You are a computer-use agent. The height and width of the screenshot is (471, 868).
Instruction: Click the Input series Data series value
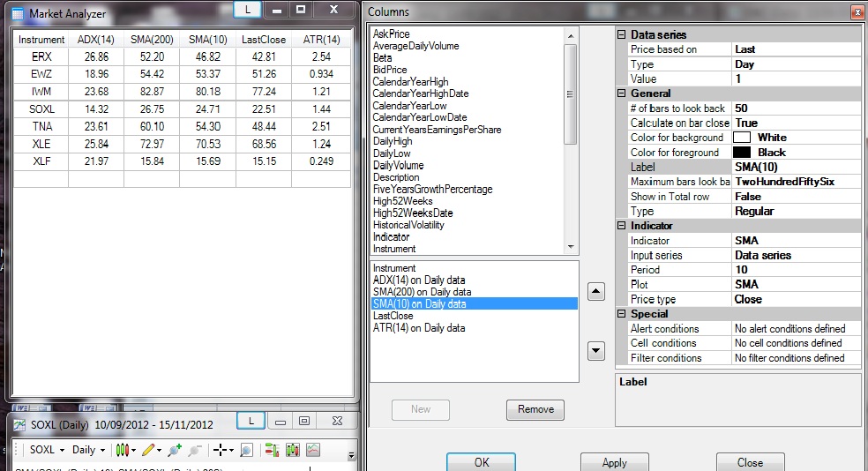(796, 255)
